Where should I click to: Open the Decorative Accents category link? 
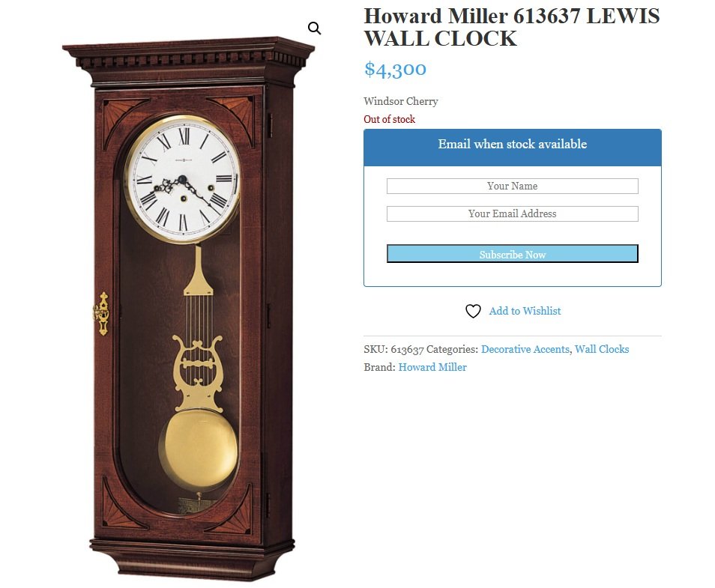[525, 349]
